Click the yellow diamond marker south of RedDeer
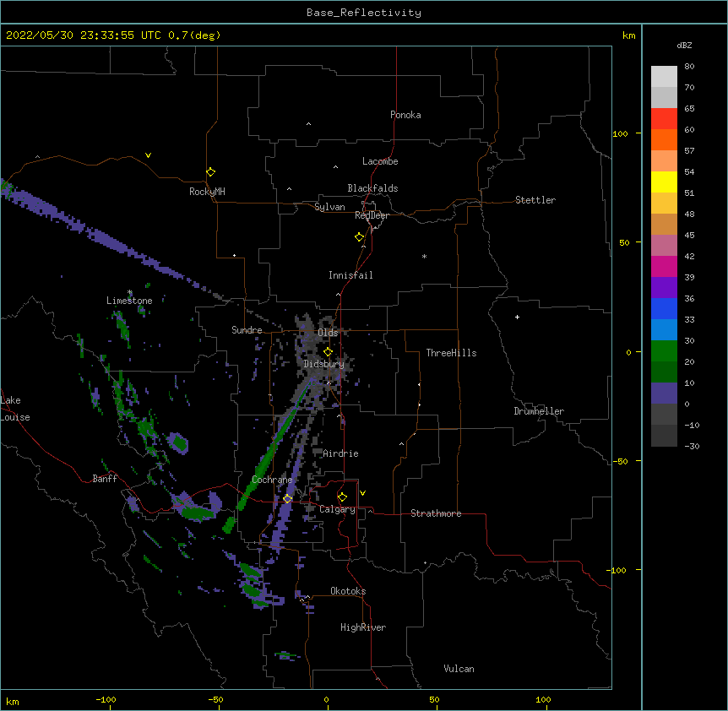Image resolution: width=728 pixels, height=711 pixels. tap(360, 237)
